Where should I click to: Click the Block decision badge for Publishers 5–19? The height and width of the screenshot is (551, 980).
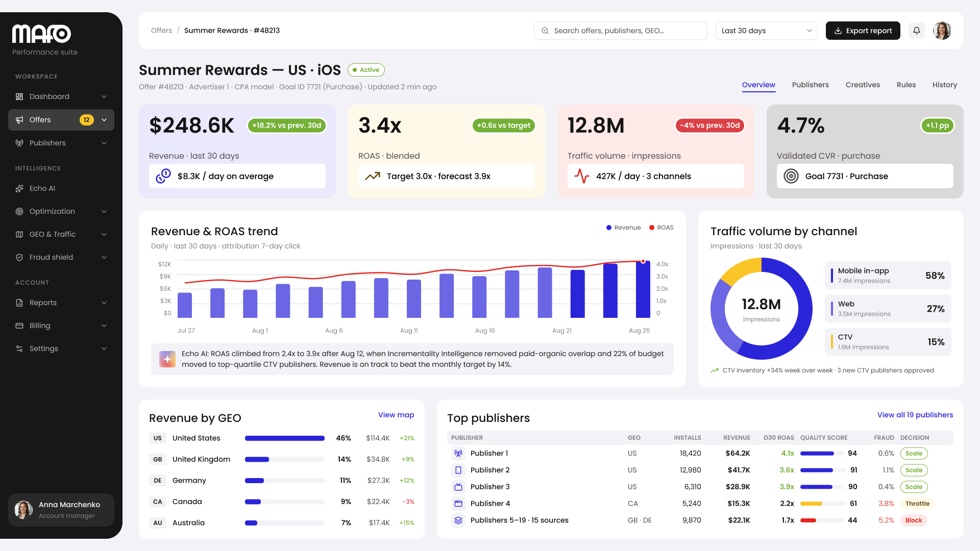[914, 520]
